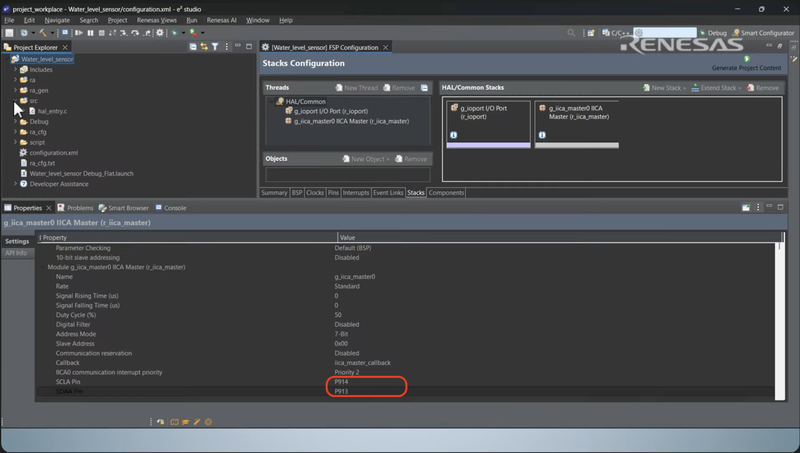800x453 pixels.
Task: Close the Project Explorer tab
Action: pyautogui.click(x=65, y=47)
